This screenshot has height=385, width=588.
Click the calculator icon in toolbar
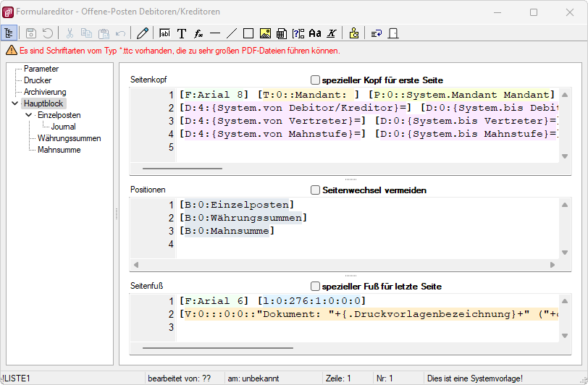coord(282,33)
